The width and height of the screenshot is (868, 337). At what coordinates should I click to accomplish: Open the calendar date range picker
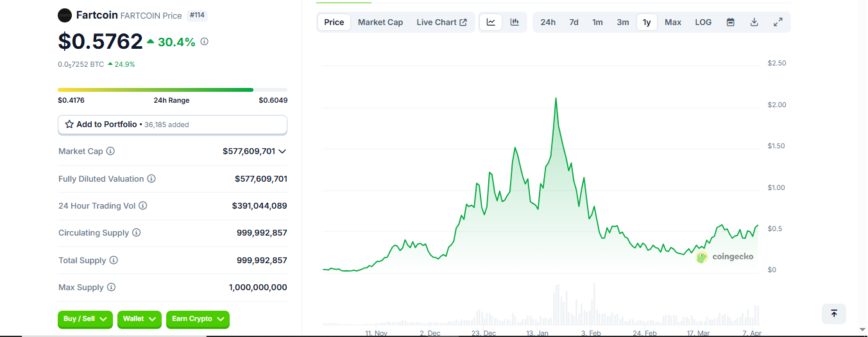click(730, 22)
